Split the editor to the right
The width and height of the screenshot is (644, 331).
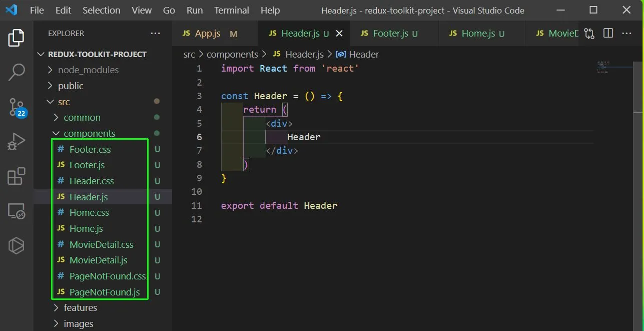point(608,34)
